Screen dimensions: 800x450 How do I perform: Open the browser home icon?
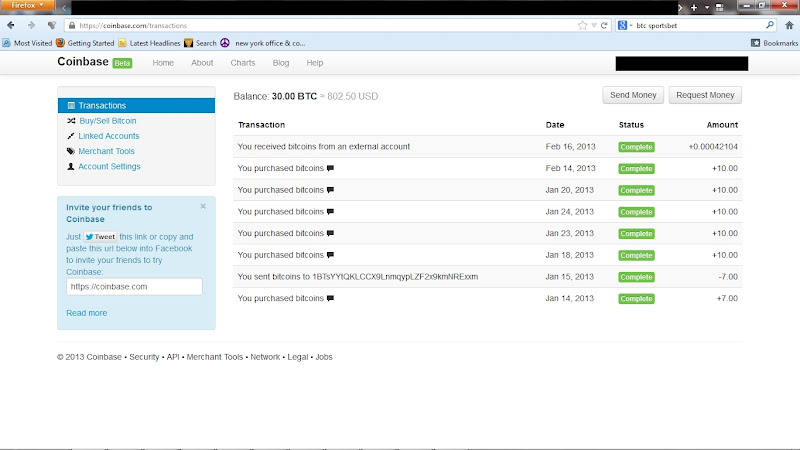pos(789,25)
